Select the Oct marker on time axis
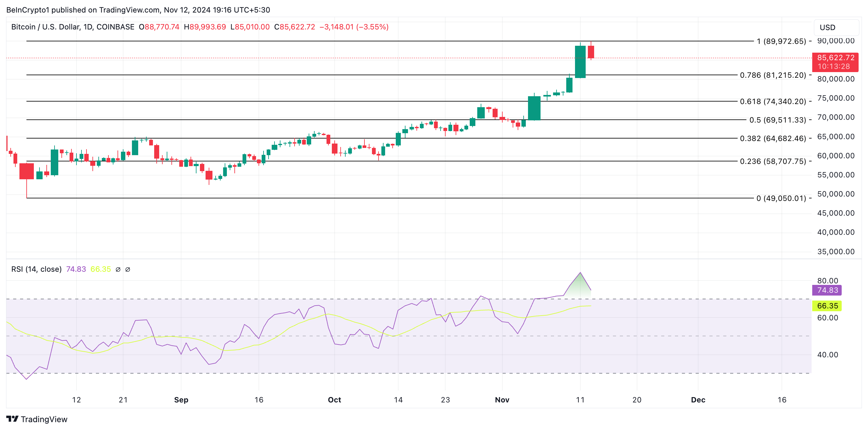 coord(334,400)
